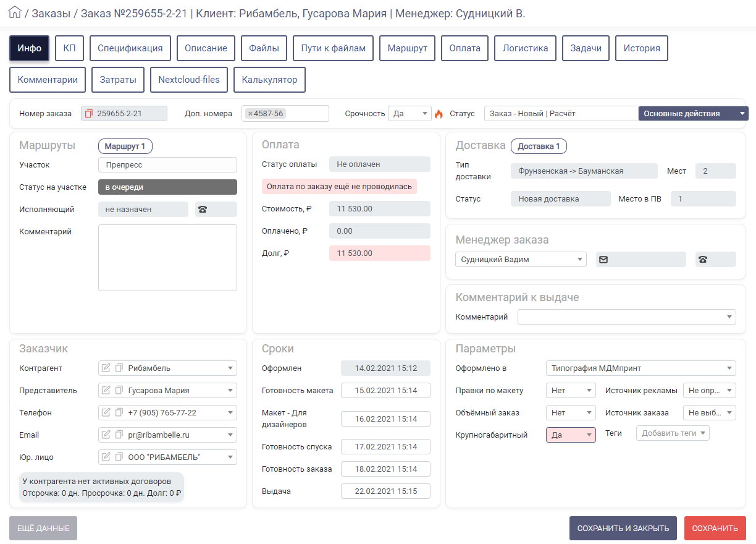Click Готовность спуска date field
The height and width of the screenshot is (544, 756).
385,446
